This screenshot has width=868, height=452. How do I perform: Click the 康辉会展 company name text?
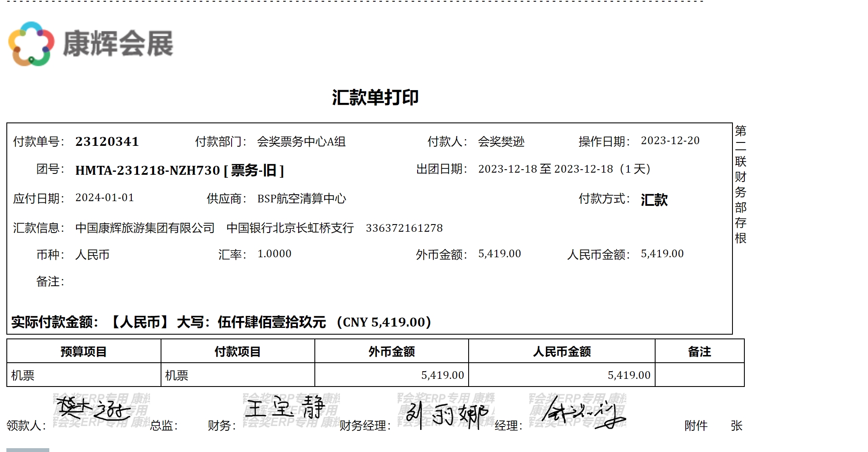(118, 44)
